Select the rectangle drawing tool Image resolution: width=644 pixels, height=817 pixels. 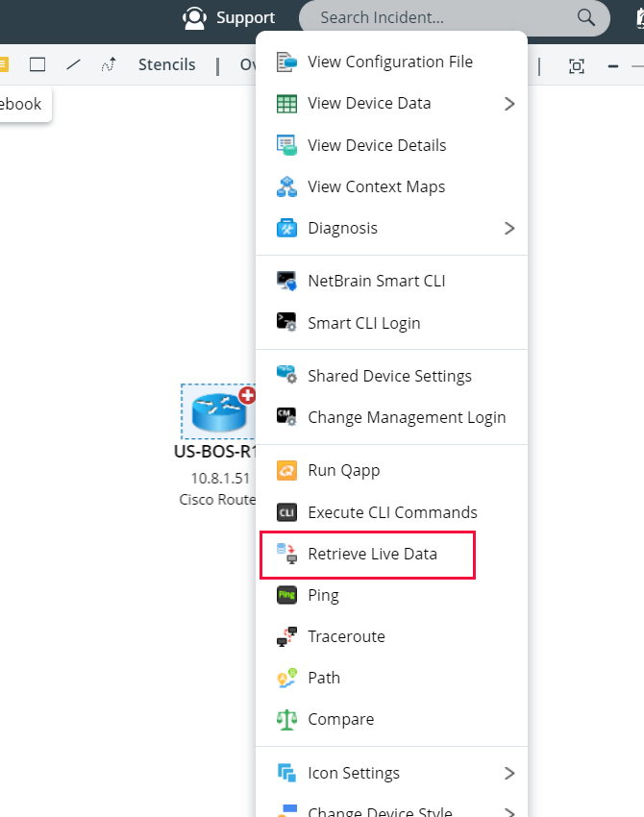tap(37, 63)
